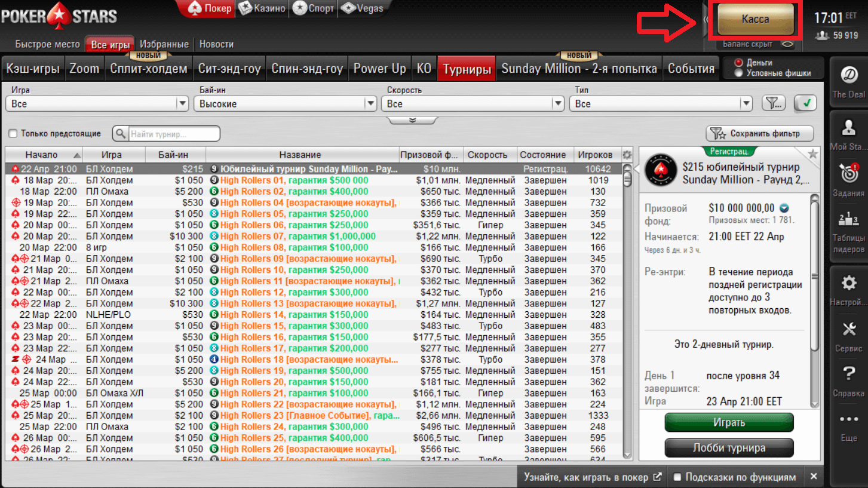Click tournament details panel scrollbar
868x488 pixels.
[x=814, y=302]
